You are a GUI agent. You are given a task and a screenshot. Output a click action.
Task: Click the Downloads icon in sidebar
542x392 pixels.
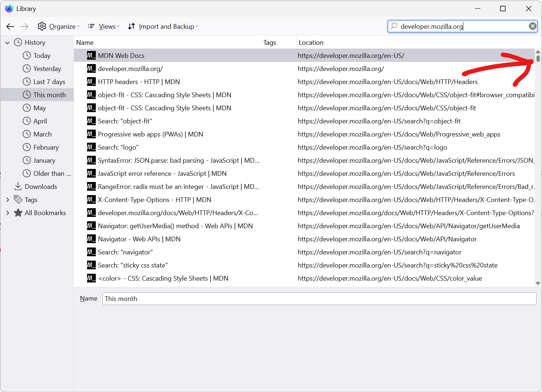click(18, 187)
